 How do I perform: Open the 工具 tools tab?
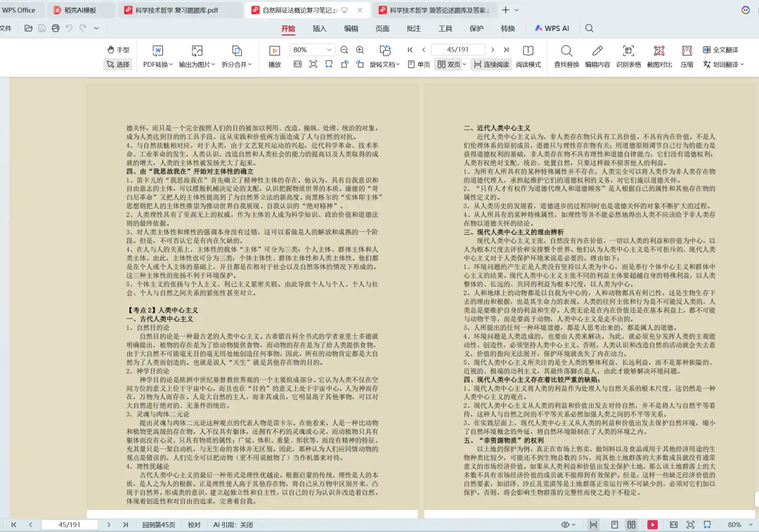pos(446,29)
